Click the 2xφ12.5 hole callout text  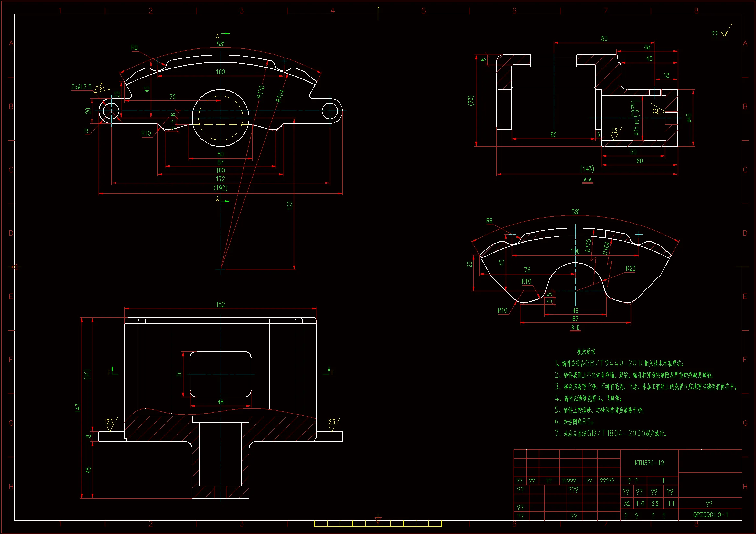[x=81, y=87]
